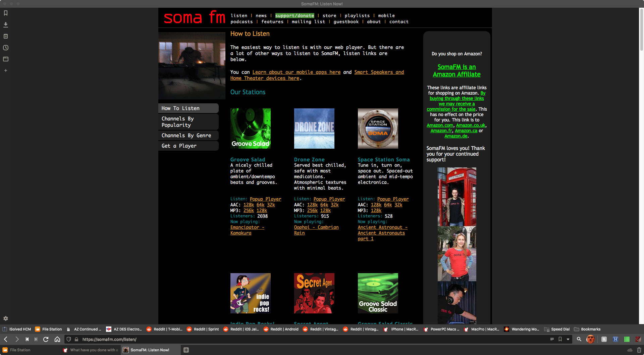This screenshot has height=355, width=644.
Task: Switch to the File Station tab
Action: click(x=30, y=350)
